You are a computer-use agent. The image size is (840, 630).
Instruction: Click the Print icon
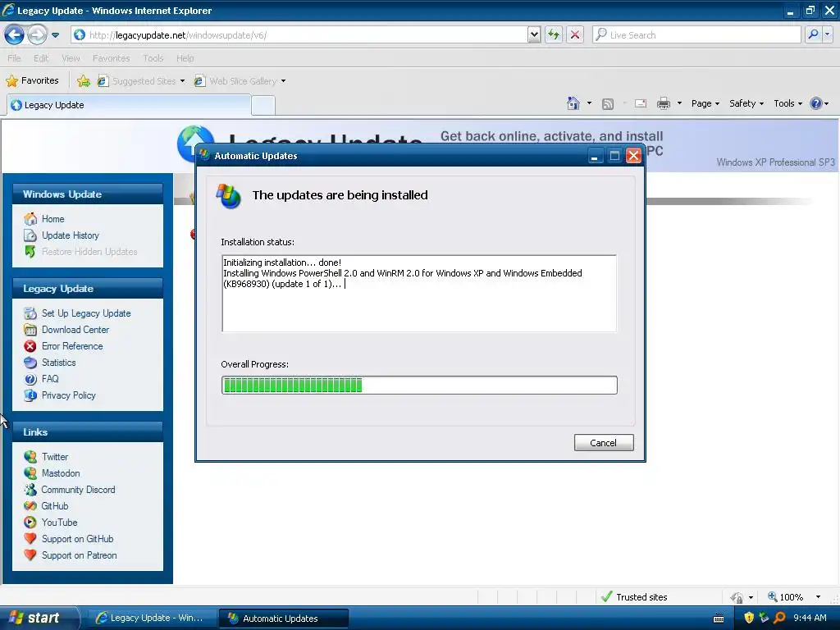(x=663, y=103)
